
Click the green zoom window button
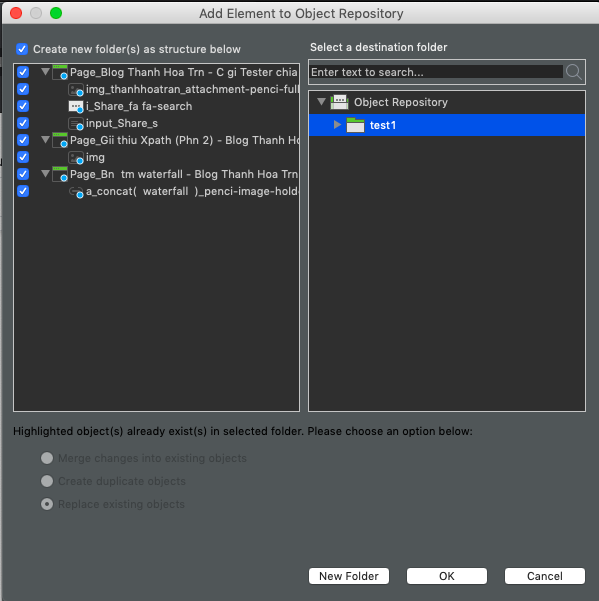pos(56,13)
